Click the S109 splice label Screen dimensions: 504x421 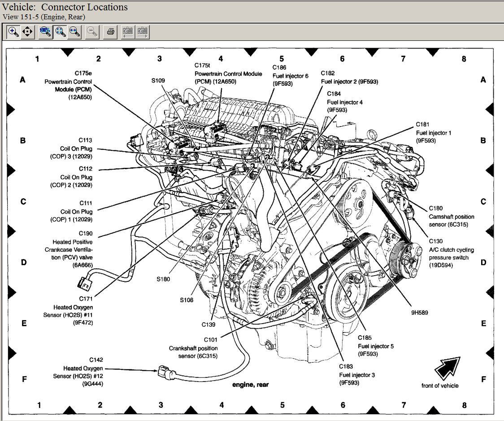(x=158, y=81)
